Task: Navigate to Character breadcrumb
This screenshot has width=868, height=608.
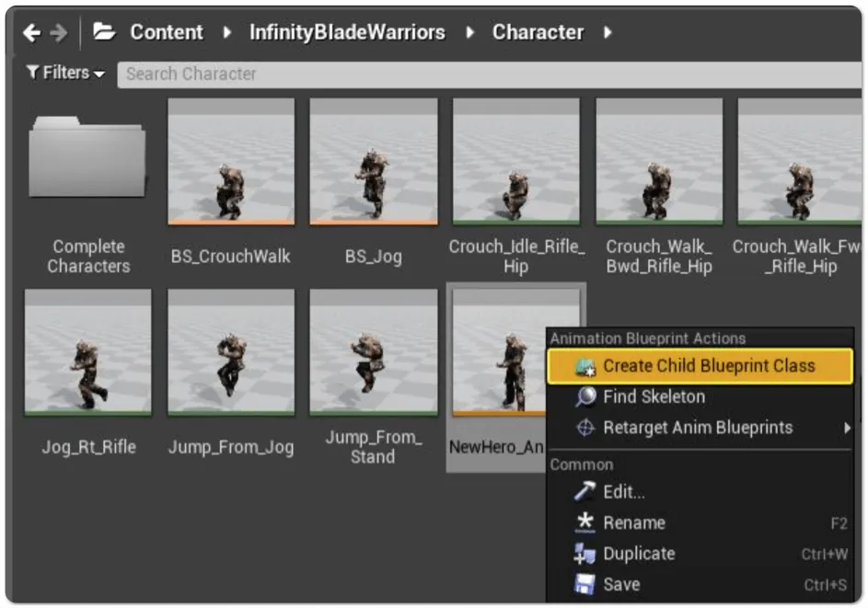Action: point(538,32)
